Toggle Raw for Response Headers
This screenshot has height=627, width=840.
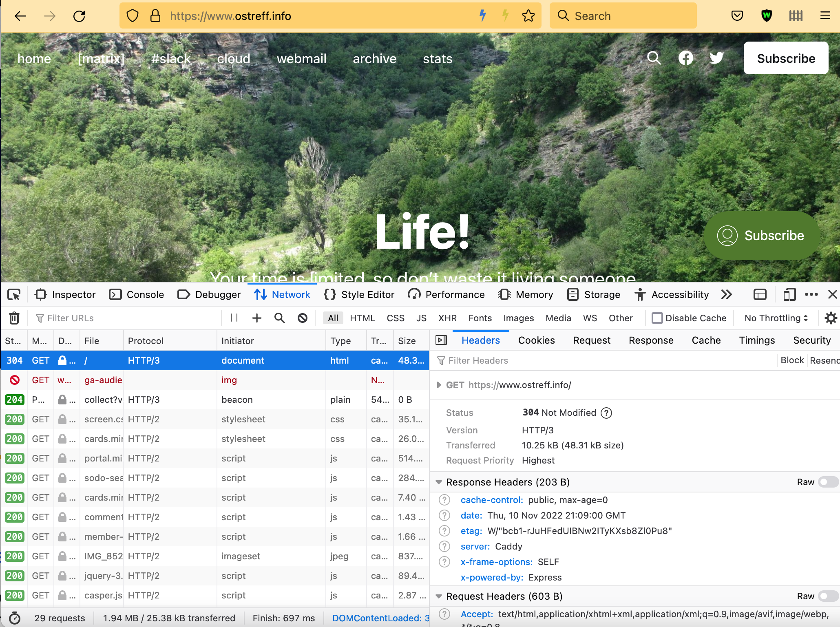click(x=828, y=482)
